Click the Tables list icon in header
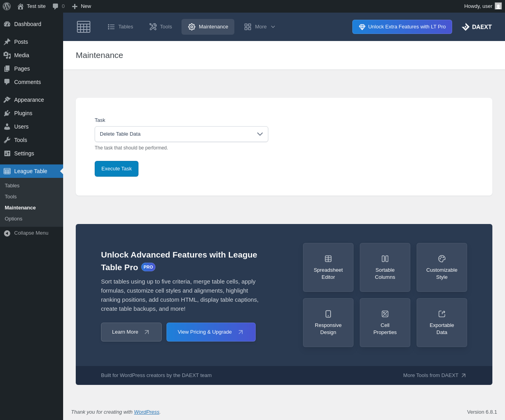 pos(111,27)
